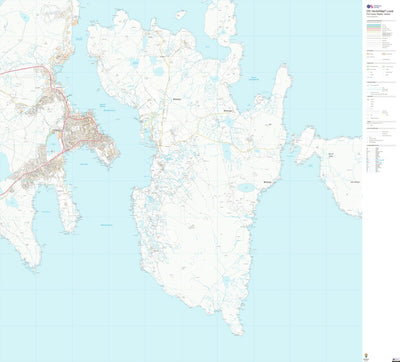The image size is (400, 362).
Task: Click the light blue legend colour bar
Action: 374,25
